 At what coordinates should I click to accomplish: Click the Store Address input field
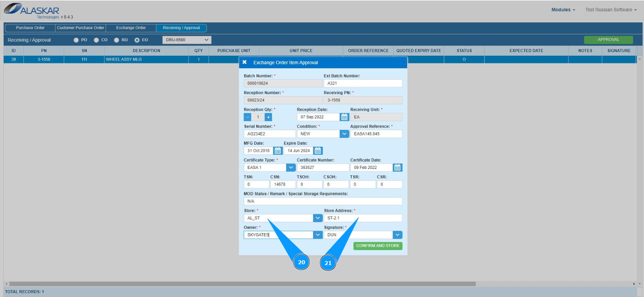363,218
